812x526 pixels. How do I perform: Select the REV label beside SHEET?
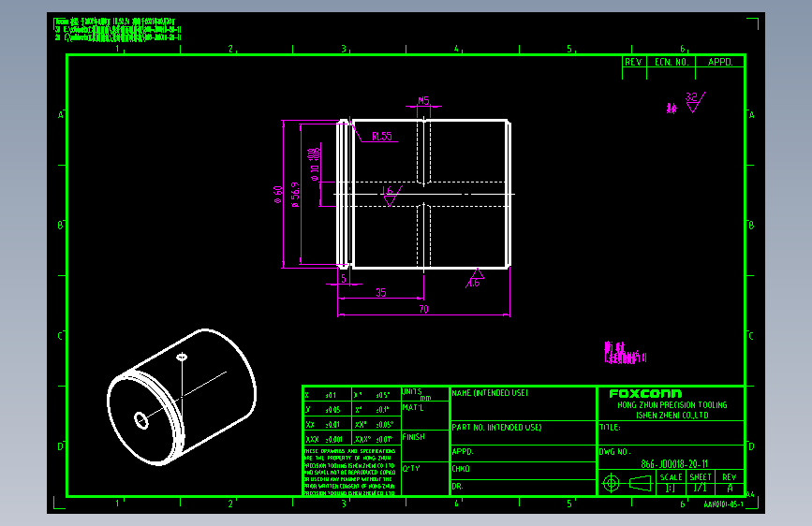730,476
